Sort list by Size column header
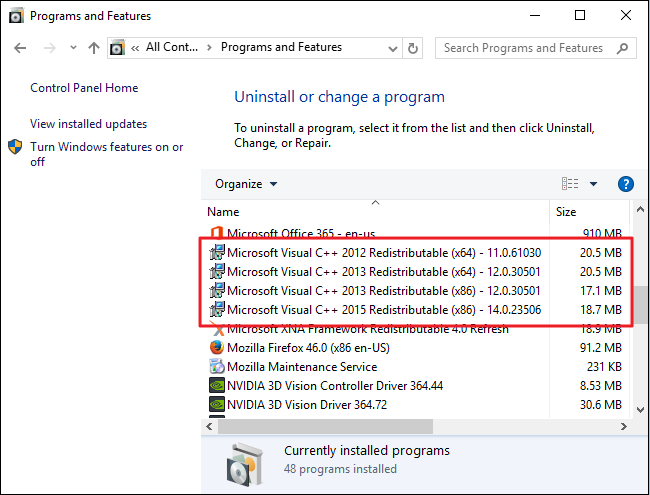Screen dimensions: 650x495 click(566, 212)
